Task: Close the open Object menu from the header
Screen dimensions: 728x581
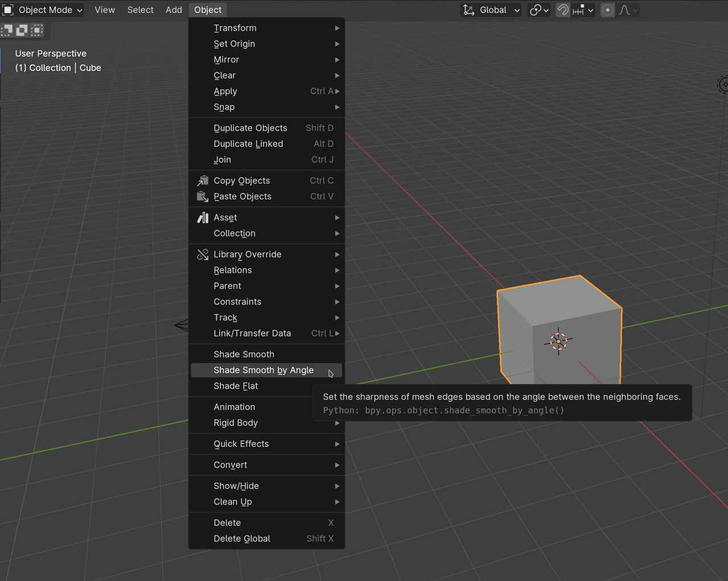Action: tap(208, 10)
